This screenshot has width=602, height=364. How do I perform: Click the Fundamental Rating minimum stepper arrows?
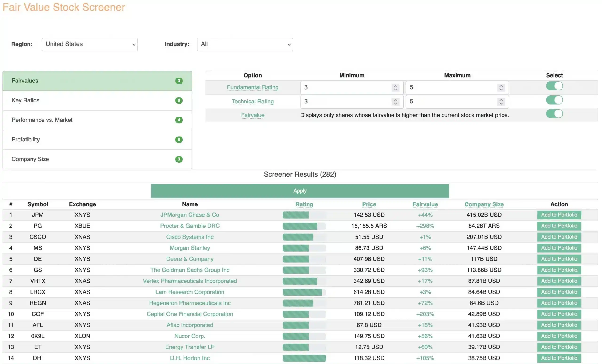coord(395,87)
